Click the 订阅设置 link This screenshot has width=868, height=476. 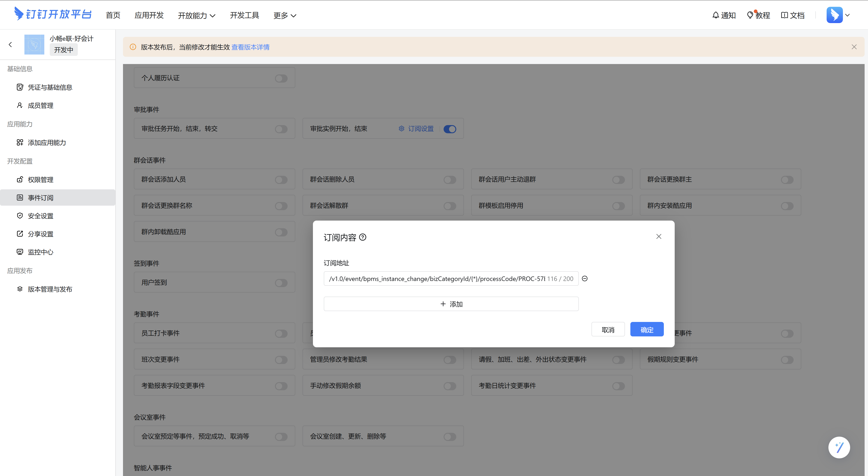[421, 129]
